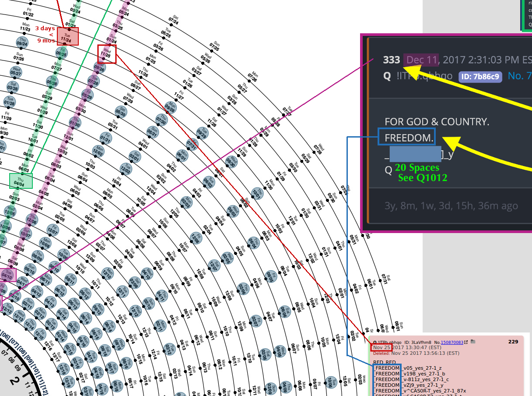
Task: Click the '_v05_yes_27-1_z' line
Action: [421, 368]
